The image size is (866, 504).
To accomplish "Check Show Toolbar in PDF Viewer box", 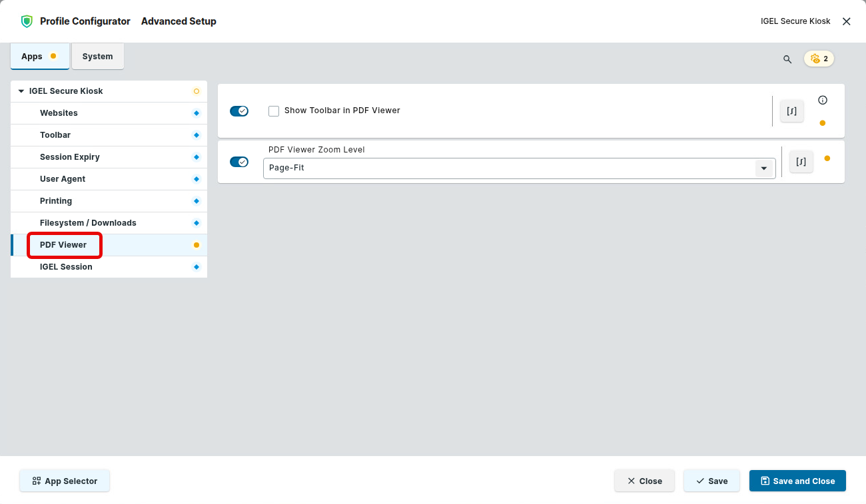I will pyautogui.click(x=274, y=111).
